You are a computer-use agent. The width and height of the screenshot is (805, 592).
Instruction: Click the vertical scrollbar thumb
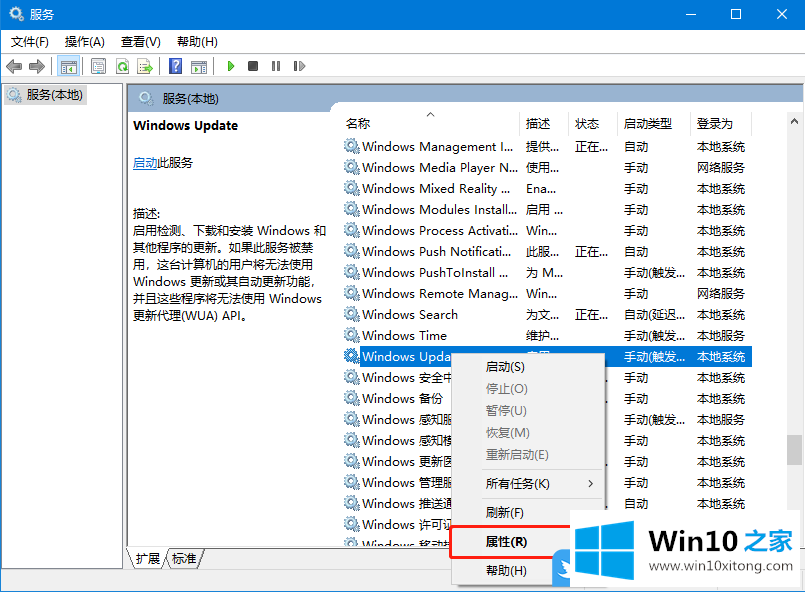click(x=794, y=450)
